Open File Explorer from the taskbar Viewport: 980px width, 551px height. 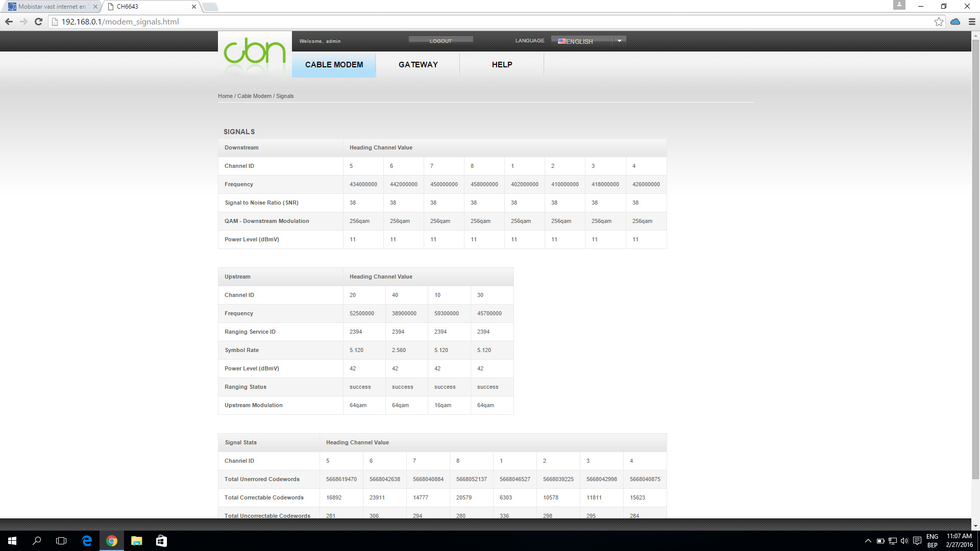click(136, 541)
